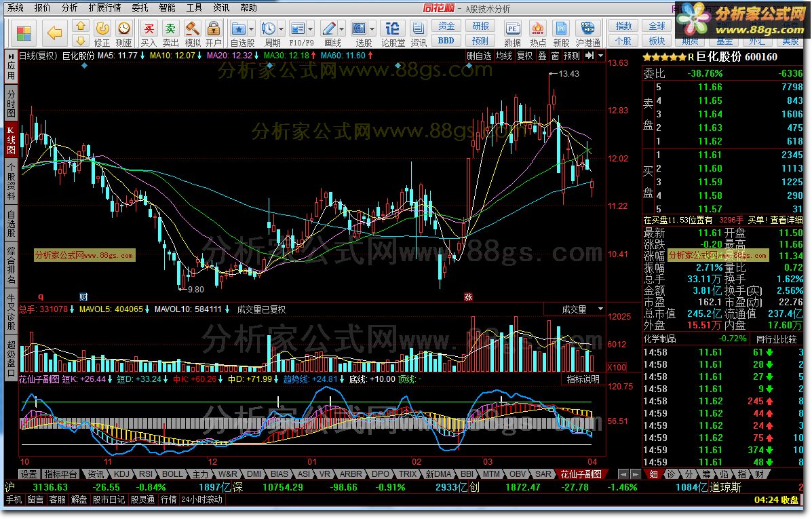Expand the 画线 dropdown arrow
Viewport: 812px width, 519px height.
pyautogui.click(x=342, y=28)
